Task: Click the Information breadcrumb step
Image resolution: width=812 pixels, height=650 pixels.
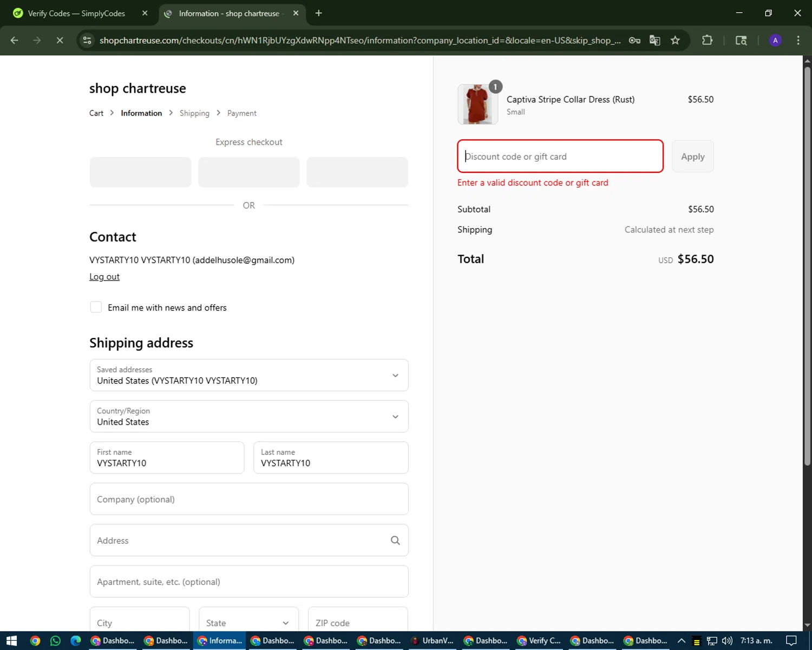Action: click(x=141, y=113)
